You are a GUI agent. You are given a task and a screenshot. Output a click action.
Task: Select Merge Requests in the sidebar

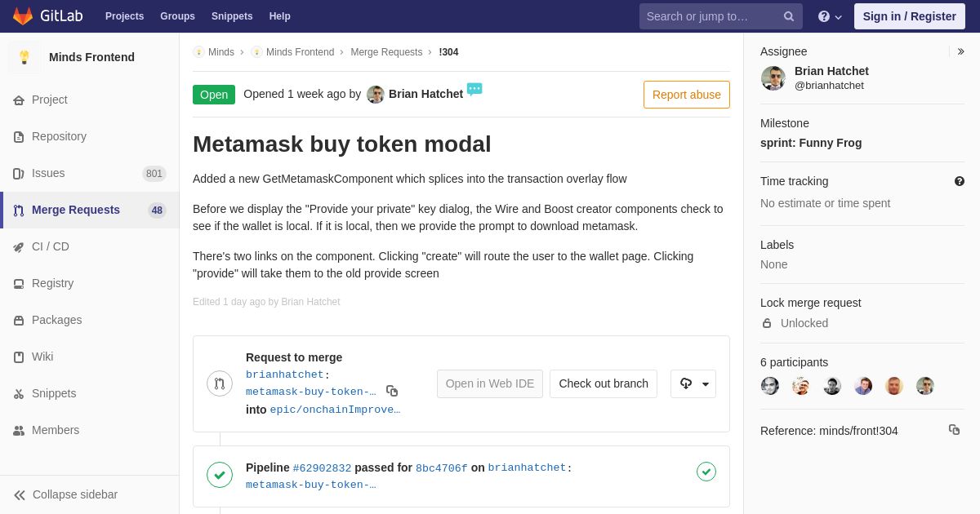click(90, 210)
